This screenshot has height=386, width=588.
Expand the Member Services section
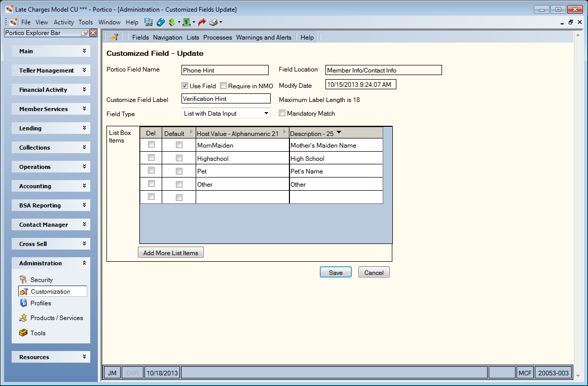tap(84, 109)
